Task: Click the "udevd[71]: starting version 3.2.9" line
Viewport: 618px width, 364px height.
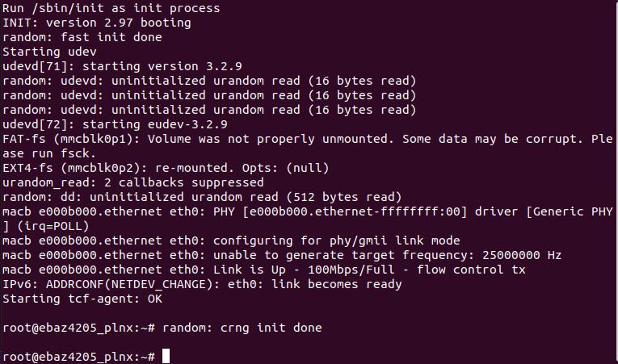Action: click(x=113, y=66)
